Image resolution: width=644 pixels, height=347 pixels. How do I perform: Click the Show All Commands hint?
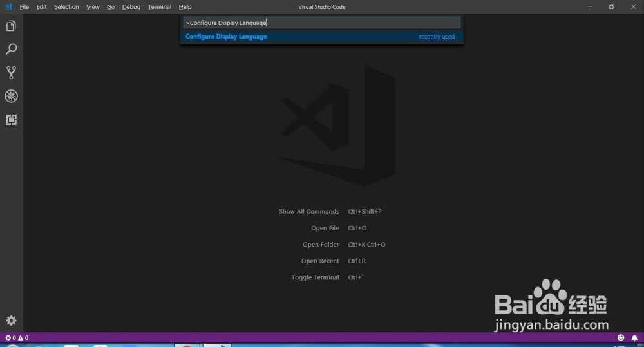[x=309, y=212]
